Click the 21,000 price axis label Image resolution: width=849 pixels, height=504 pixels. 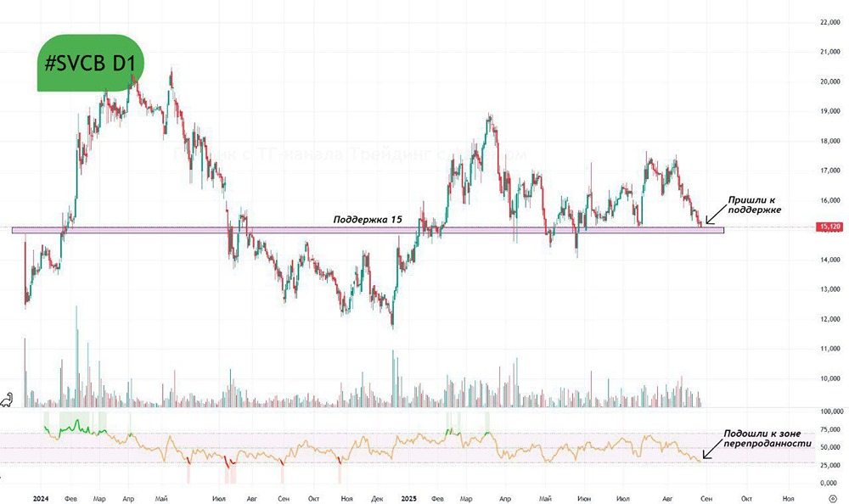(x=830, y=52)
